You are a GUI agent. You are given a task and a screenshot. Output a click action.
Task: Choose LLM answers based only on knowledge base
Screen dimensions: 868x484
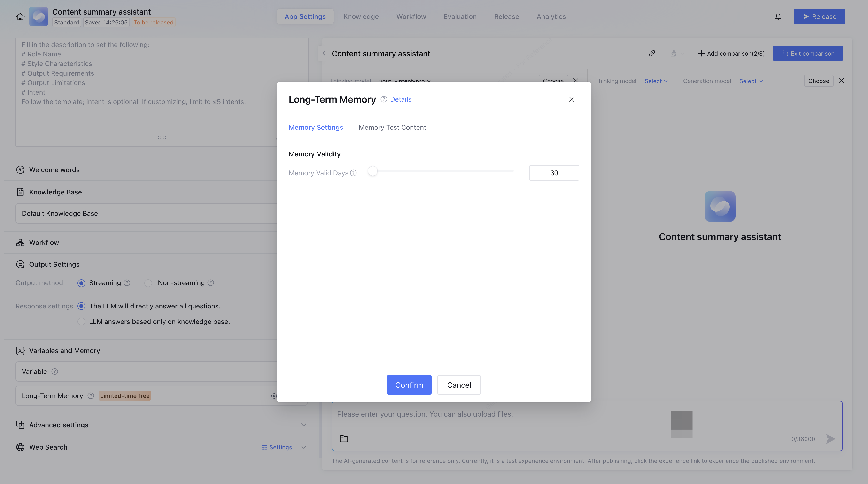tap(81, 322)
